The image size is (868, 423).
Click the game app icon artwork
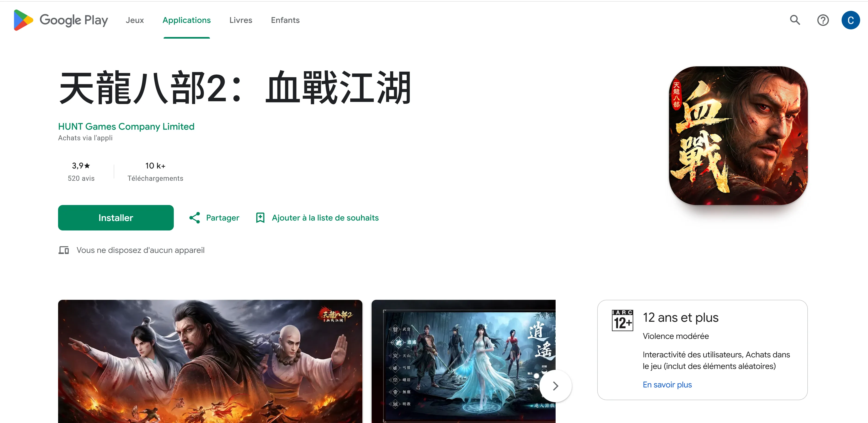(x=738, y=136)
